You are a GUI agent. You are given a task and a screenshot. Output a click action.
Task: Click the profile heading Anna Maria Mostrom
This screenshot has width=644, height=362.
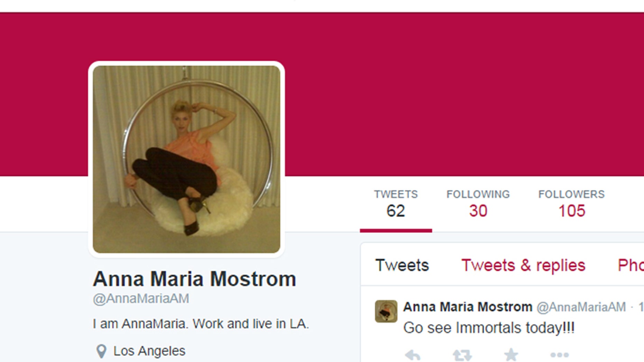pos(194,279)
